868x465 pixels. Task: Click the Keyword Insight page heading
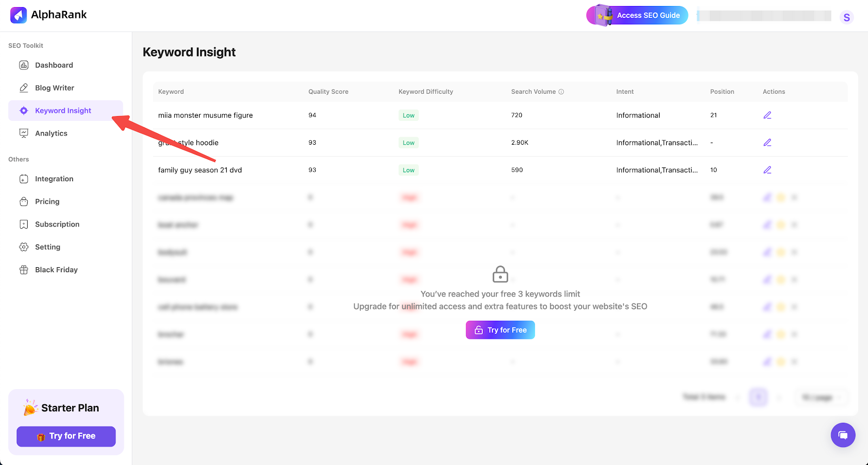click(x=189, y=52)
